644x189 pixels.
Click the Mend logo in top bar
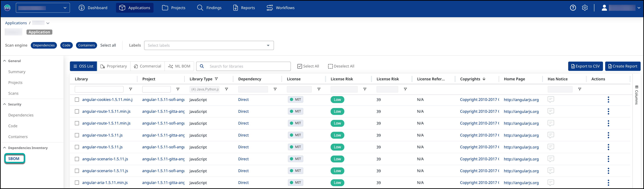7,8
